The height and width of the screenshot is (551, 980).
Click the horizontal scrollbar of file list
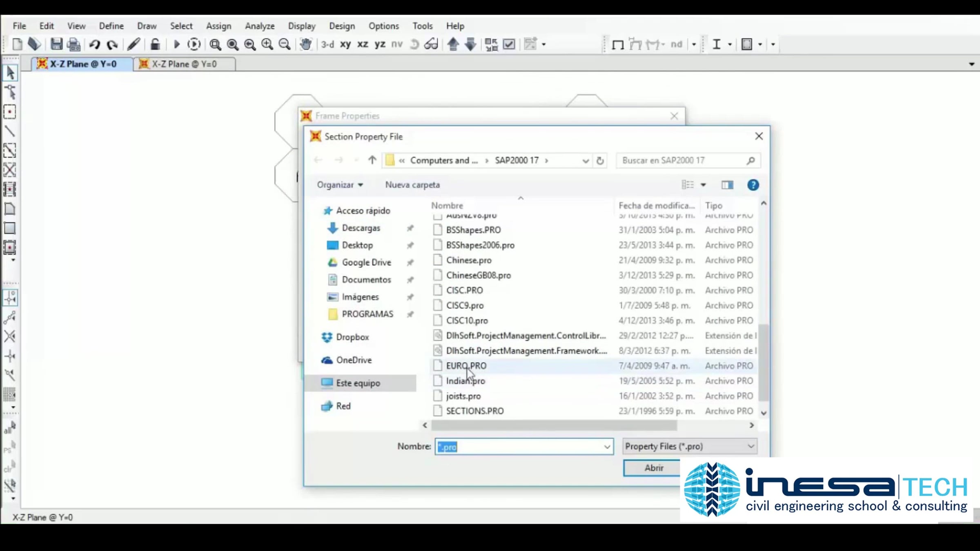[x=554, y=425]
